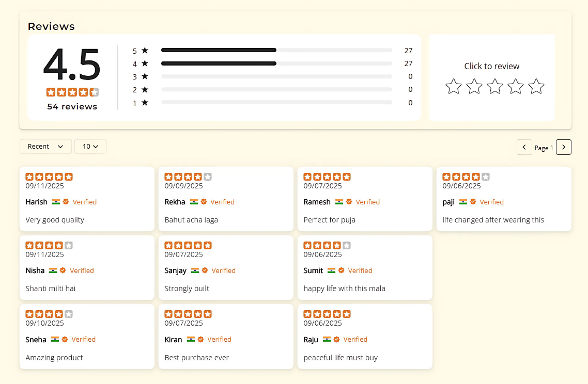Image resolution: width=588 pixels, height=384 pixels.
Task: Select the third review star
Action: point(494,86)
